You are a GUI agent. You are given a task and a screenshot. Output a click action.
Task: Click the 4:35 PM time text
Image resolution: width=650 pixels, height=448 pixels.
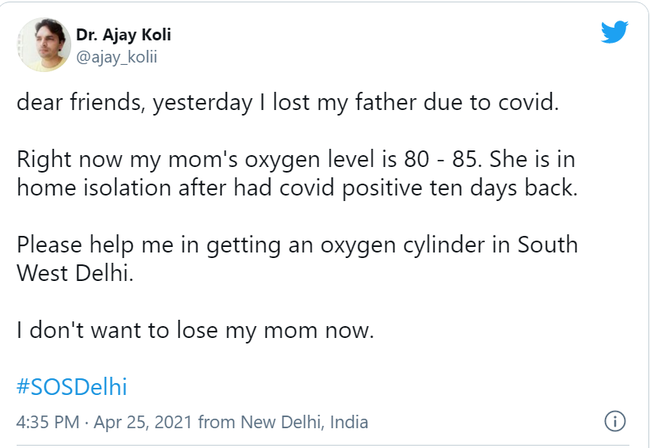45,422
